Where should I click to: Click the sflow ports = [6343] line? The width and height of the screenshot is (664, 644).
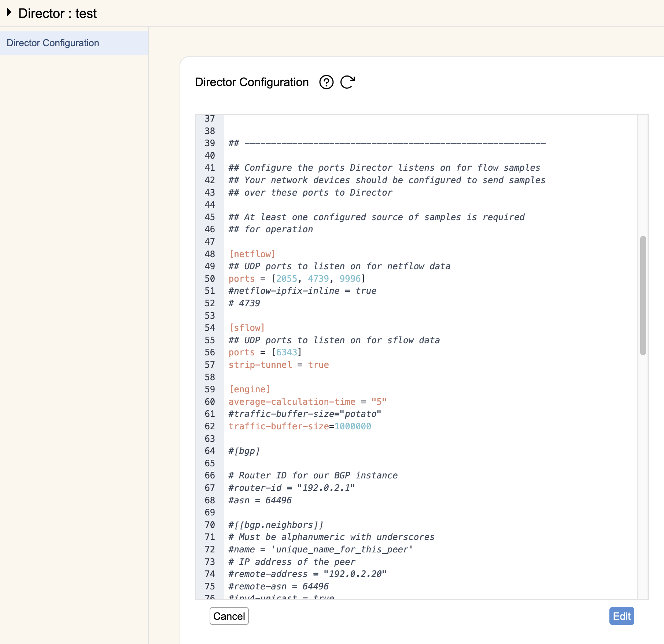pyautogui.click(x=265, y=352)
